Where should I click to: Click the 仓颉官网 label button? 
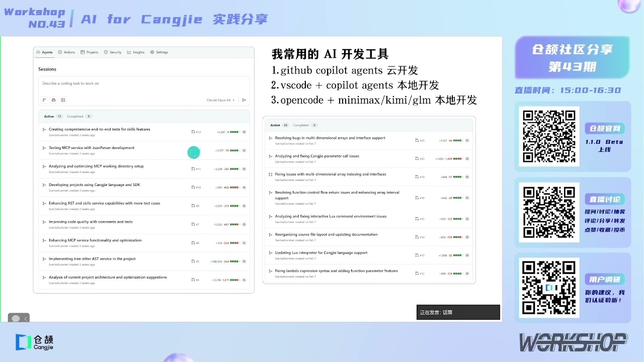point(605,129)
